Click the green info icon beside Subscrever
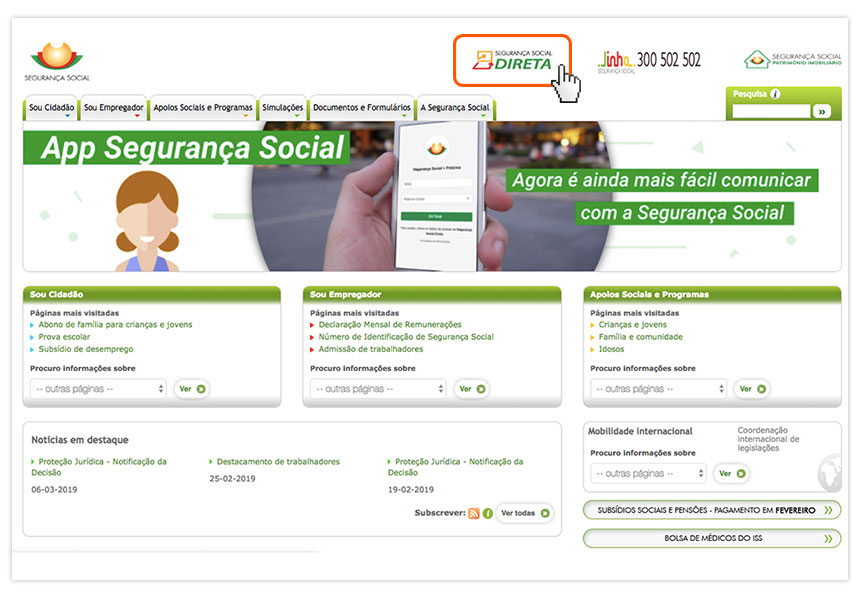This screenshot has width=860, height=594. [487, 513]
